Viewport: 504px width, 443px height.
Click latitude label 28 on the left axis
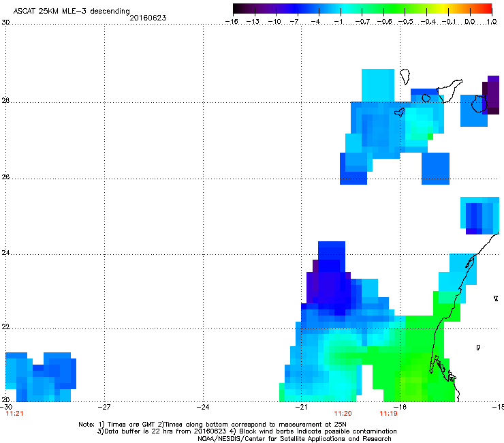[x=5, y=101]
